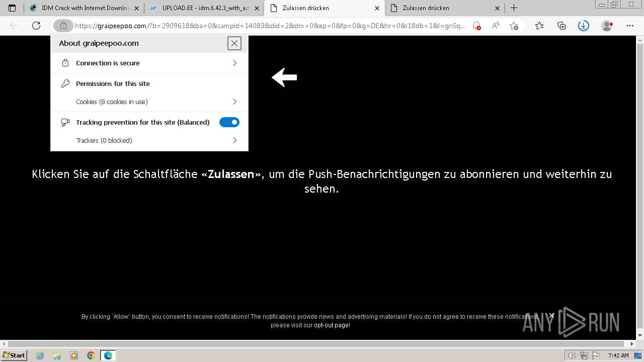Expand Cookies in use details
This screenshot has height=362, width=644.
(x=149, y=102)
